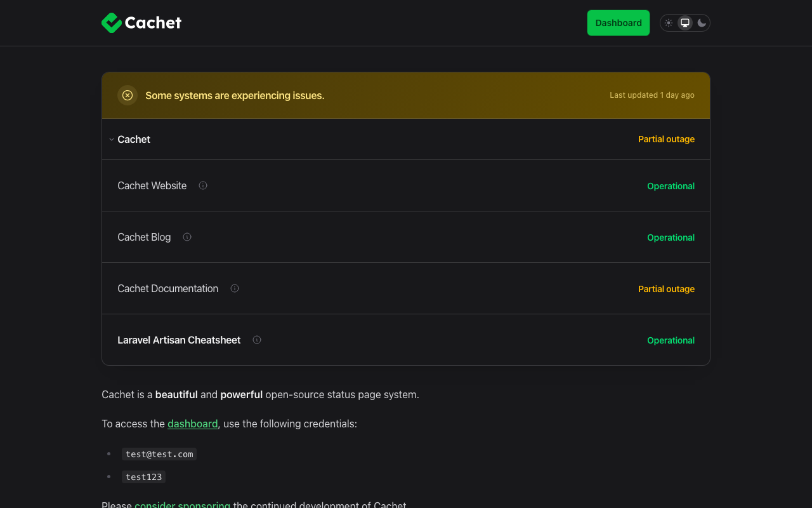812x508 pixels.
Task: Show info icon for Cachet Website
Action: (x=203, y=185)
